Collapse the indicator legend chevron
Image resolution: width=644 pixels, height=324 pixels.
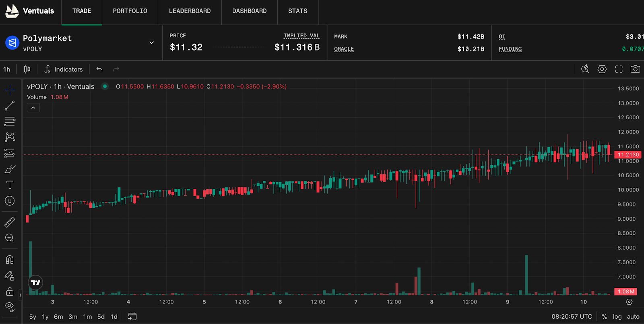tap(33, 108)
